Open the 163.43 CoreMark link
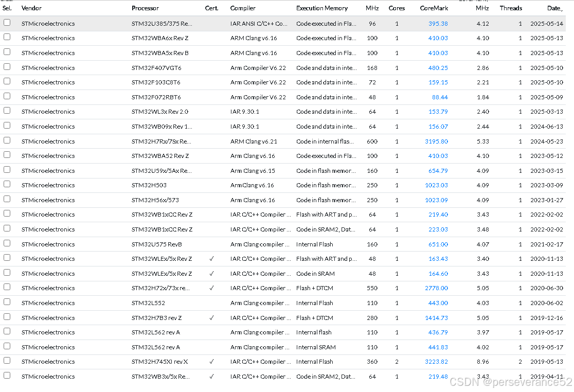574x392 pixels. point(438,259)
